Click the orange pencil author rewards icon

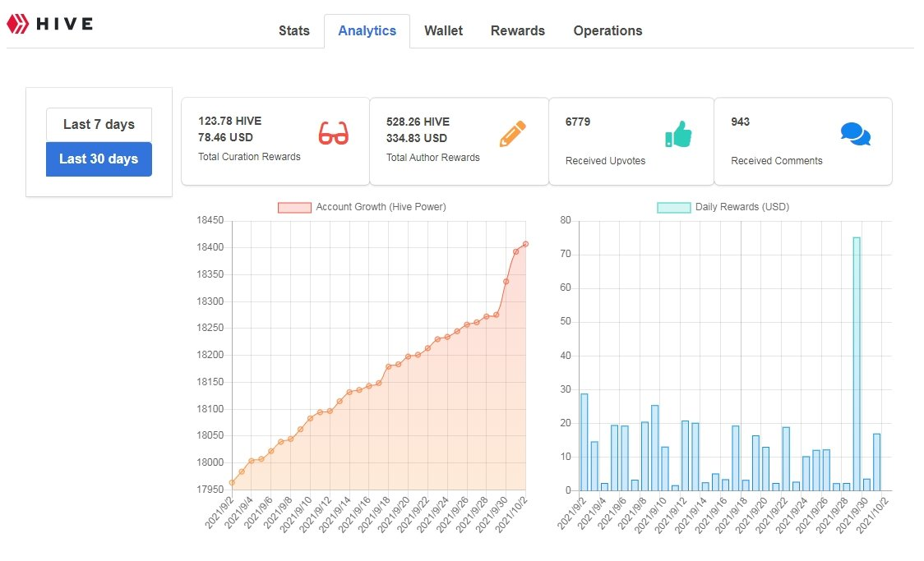tap(512, 134)
